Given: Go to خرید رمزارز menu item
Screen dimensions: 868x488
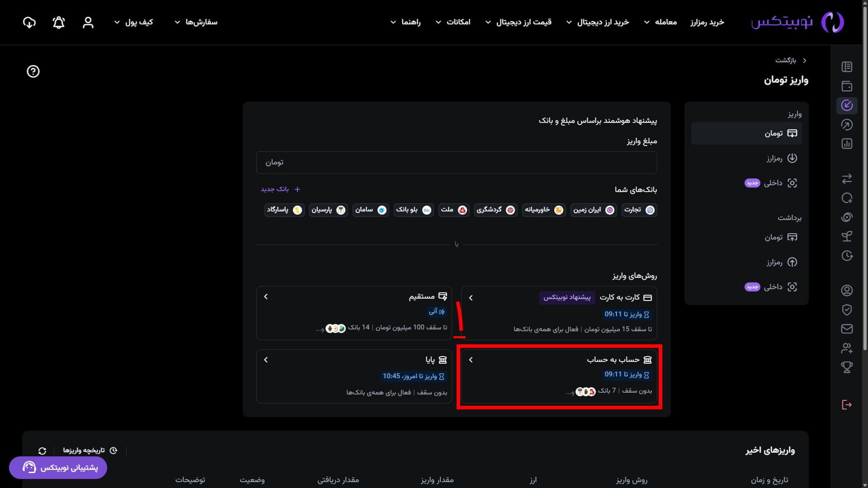Looking at the screenshot, I should pos(707,22).
